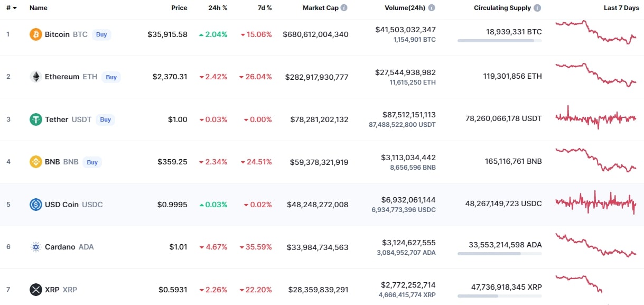Sort table by Volume(24h) header
Image resolution: width=644 pixels, height=305 pixels.
(405, 8)
